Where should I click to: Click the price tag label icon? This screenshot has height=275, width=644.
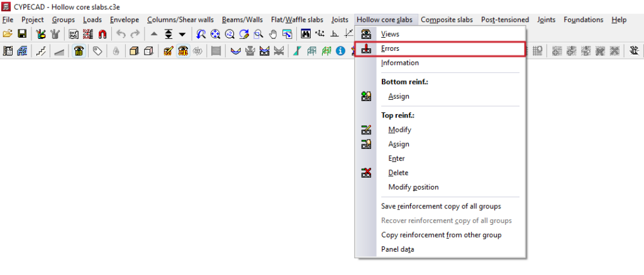pos(97,51)
